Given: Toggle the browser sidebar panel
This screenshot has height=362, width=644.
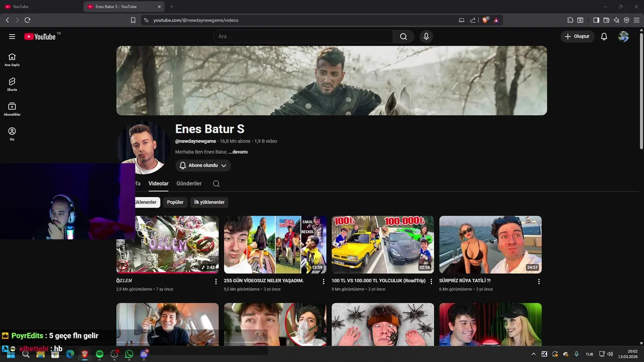Looking at the screenshot, I should tap(596, 20).
